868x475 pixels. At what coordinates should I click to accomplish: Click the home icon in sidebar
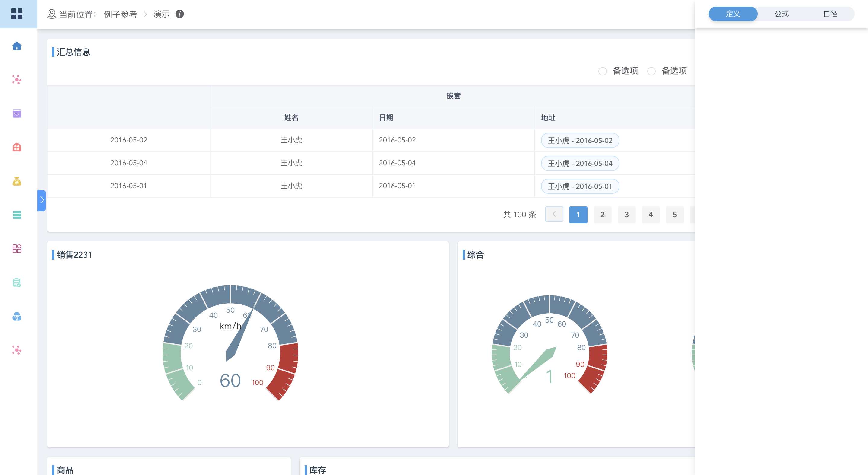pyautogui.click(x=17, y=46)
